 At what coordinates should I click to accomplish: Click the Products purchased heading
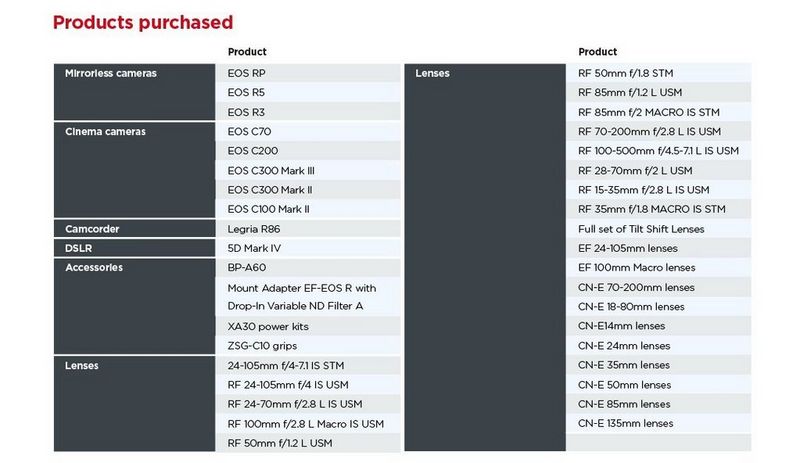click(x=143, y=21)
